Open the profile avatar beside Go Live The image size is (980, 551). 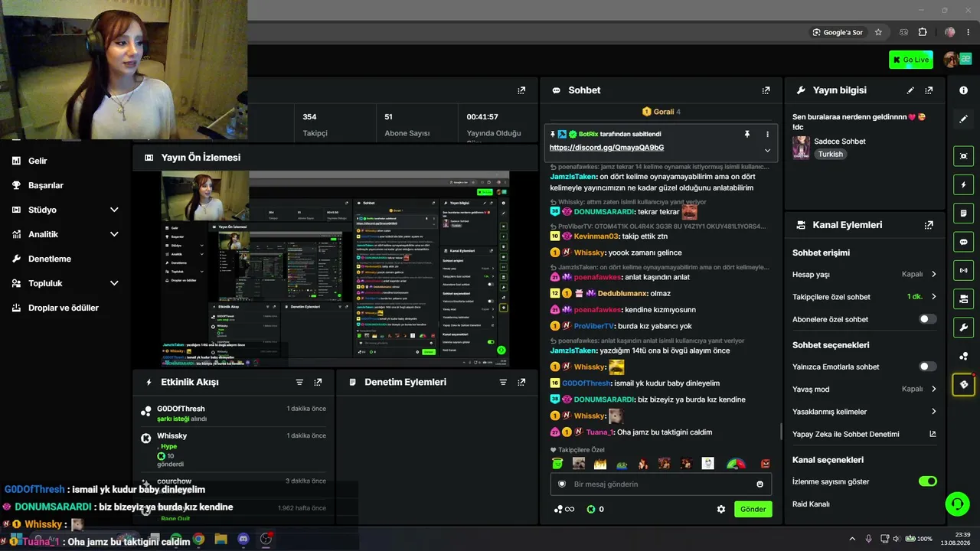click(x=952, y=60)
